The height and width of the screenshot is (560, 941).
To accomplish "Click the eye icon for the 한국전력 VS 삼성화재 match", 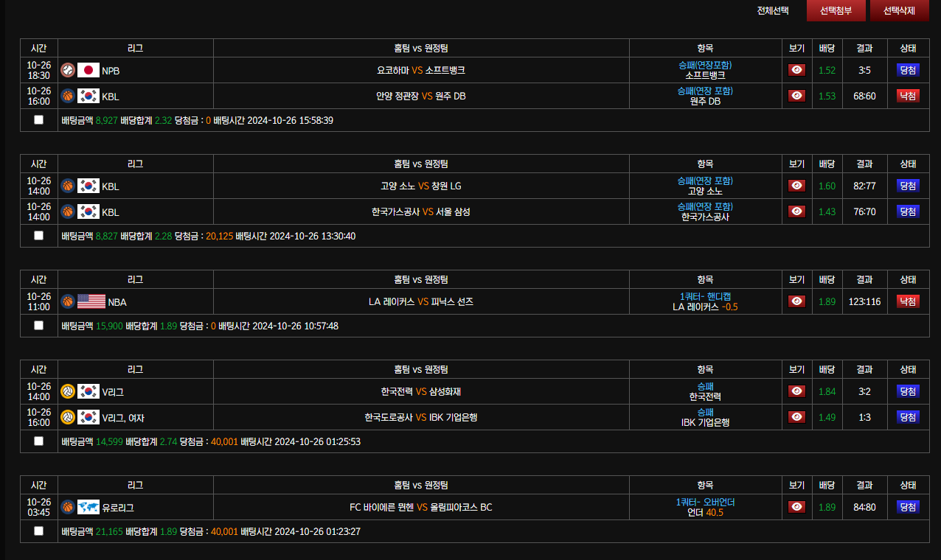I will (x=796, y=391).
